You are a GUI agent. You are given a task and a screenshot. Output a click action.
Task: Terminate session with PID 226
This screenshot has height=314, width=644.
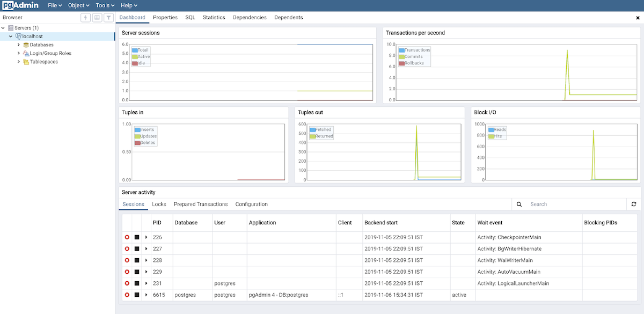(127, 237)
